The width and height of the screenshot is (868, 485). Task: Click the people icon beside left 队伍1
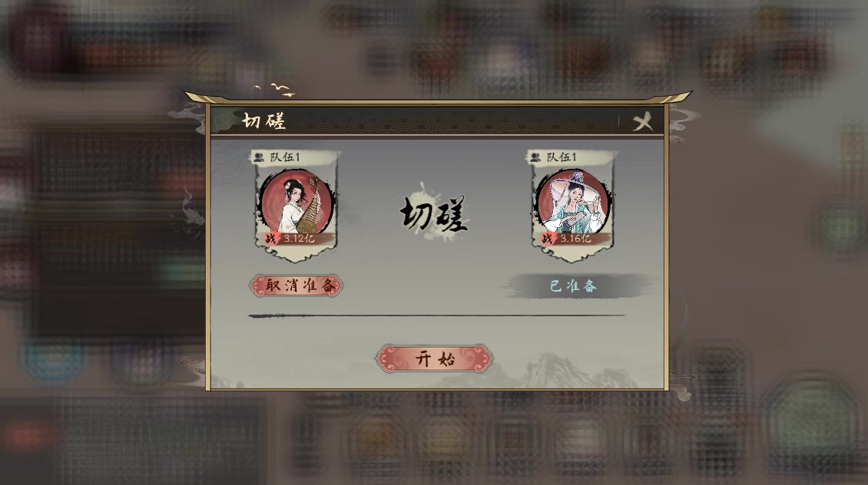pyautogui.click(x=259, y=157)
